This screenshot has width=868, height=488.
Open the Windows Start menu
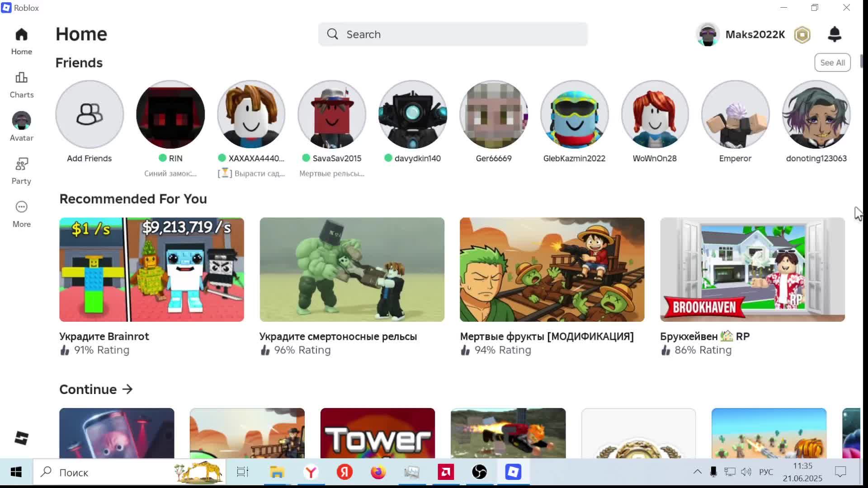[x=16, y=472]
